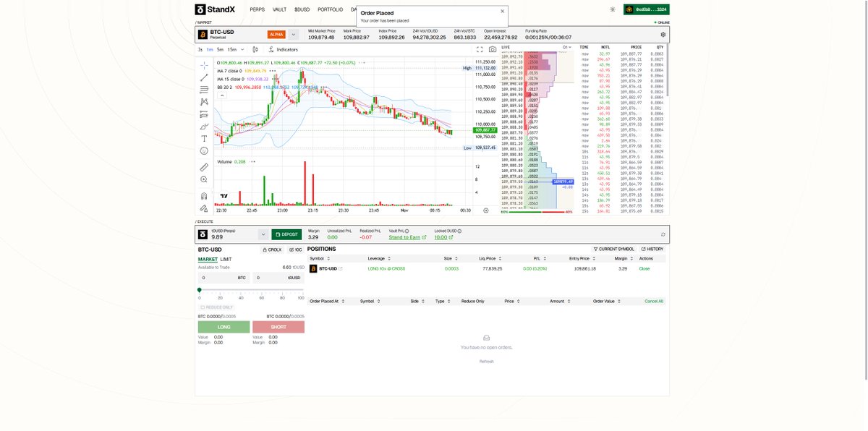Open the Indicators menu
Screen dimensions: 868x431
click(x=283, y=50)
